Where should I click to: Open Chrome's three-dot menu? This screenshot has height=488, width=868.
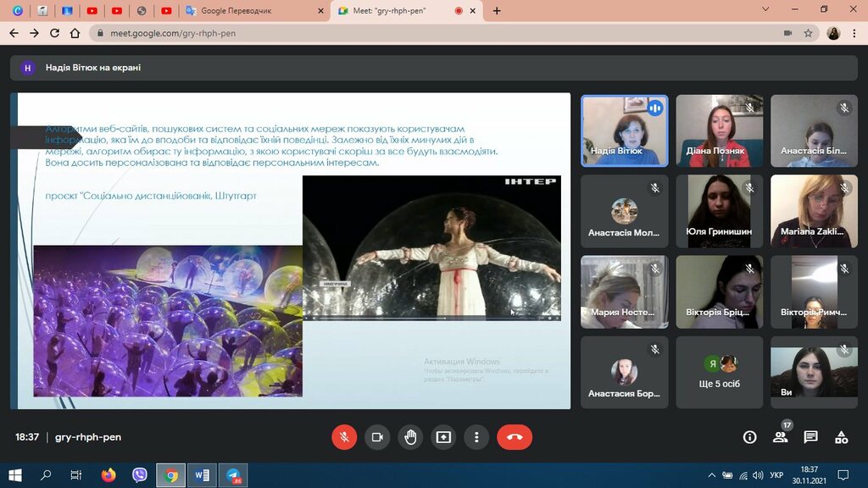855,33
